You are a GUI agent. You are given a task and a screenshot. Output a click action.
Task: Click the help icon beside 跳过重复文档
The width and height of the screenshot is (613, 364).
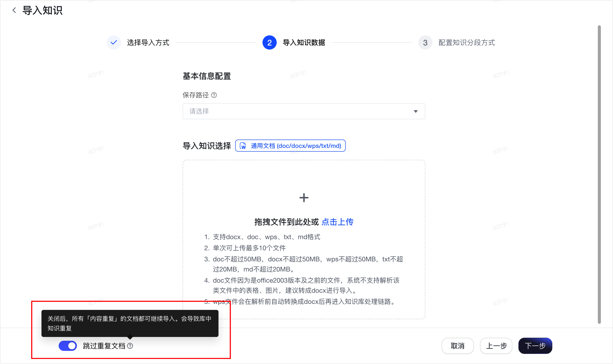coord(130,346)
